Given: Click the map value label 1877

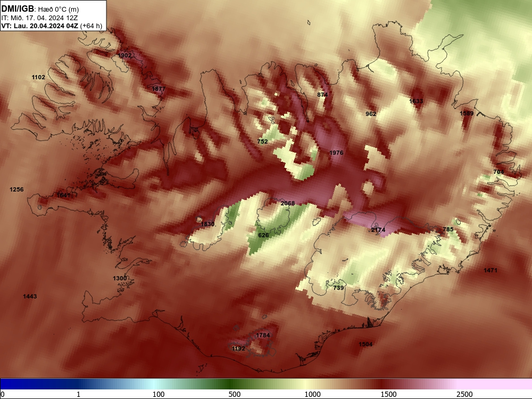Looking at the screenshot, I should 159,89.
